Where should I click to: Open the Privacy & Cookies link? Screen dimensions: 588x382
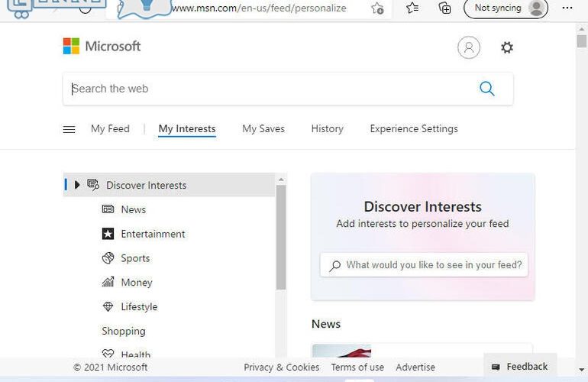[x=282, y=367]
